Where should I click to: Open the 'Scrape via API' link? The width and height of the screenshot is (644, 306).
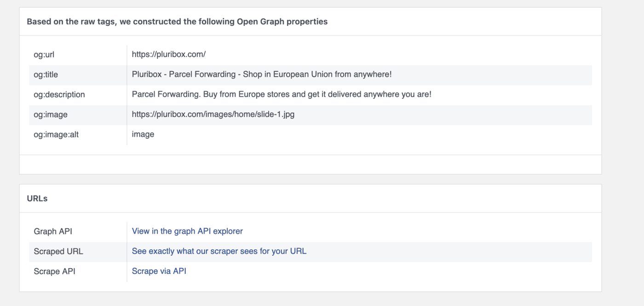[x=159, y=271]
